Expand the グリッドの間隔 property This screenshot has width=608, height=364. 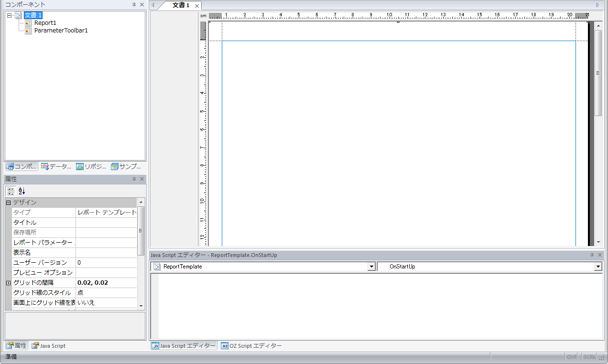point(8,283)
